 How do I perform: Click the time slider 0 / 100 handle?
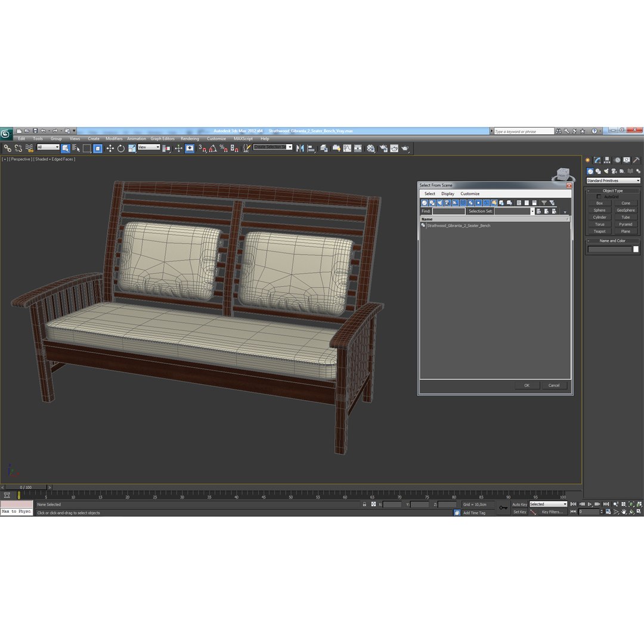(26, 488)
